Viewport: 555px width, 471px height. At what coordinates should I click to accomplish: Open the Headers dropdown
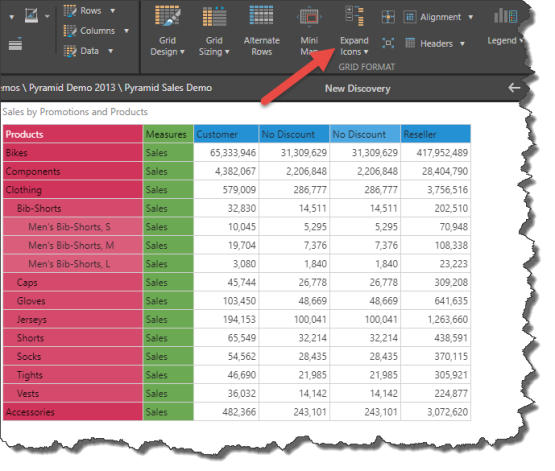coord(435,44)
